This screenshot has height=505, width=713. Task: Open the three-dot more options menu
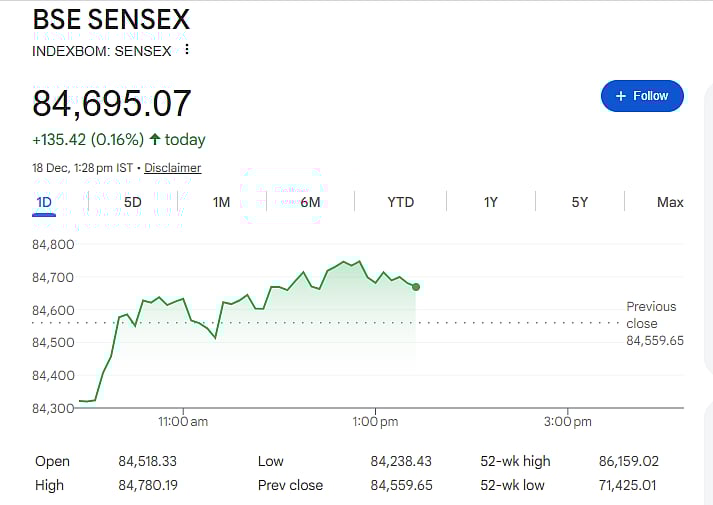click(186, 50)
